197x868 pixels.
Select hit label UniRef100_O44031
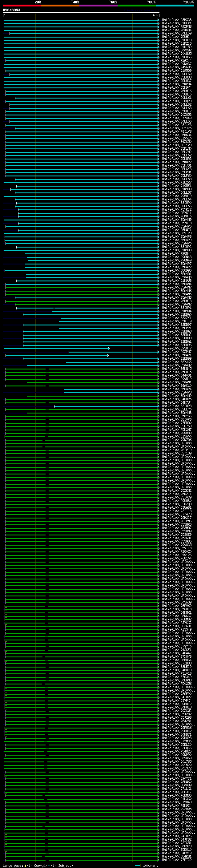point(177,375)
